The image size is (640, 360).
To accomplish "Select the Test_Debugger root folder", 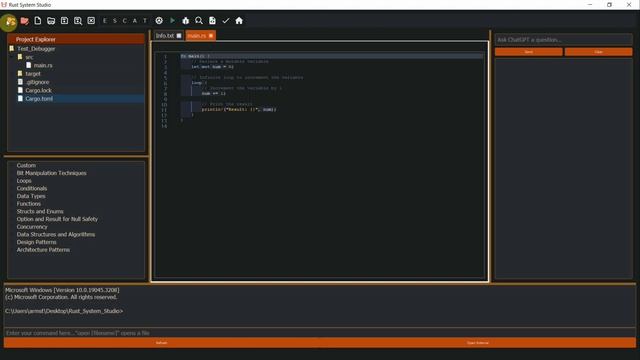I will click(36, 49).
